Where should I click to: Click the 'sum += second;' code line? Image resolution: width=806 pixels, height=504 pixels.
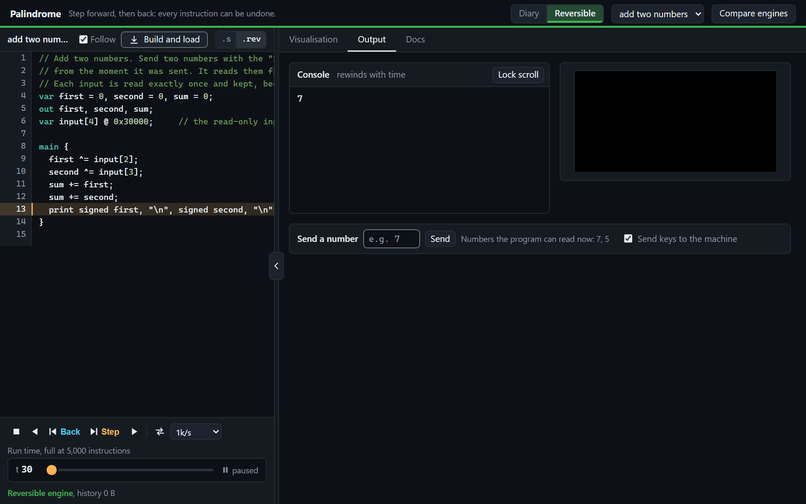[83, 197]
